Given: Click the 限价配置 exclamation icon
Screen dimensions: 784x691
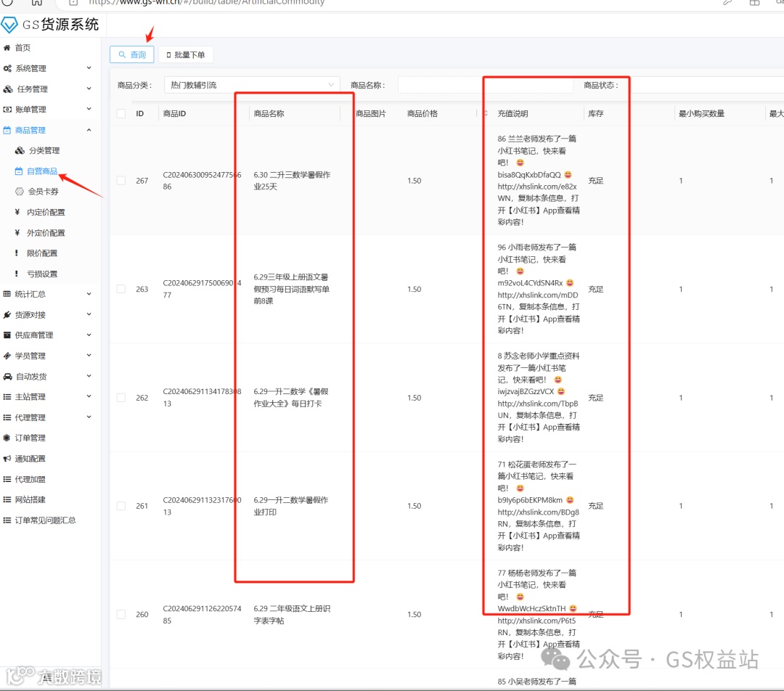Looking at the screenshot, I should coord(17,253).
